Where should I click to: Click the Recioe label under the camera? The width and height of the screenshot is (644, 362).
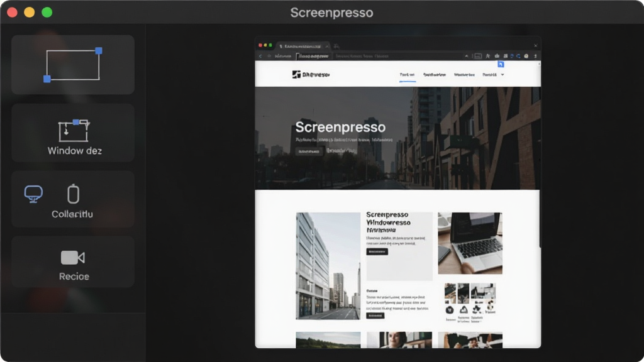tap(74, 277)
